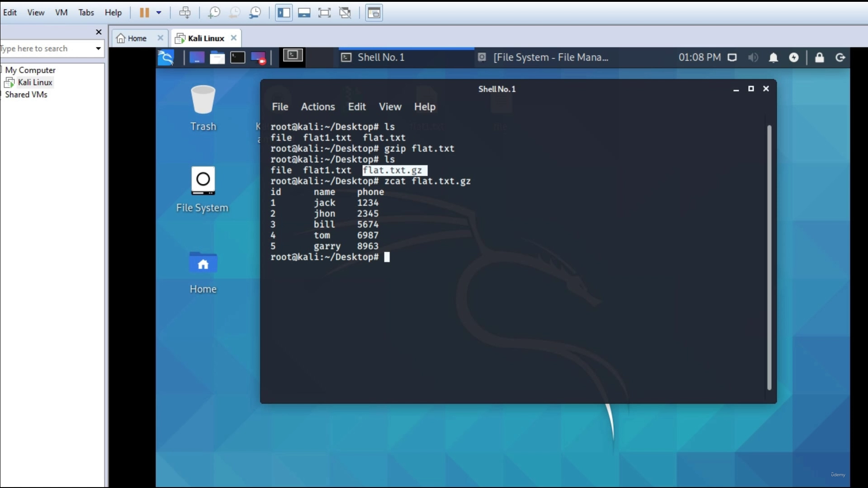Select the Trash desktop icon
The width and height of the screenshot is (868, 488).
point(203,108)
